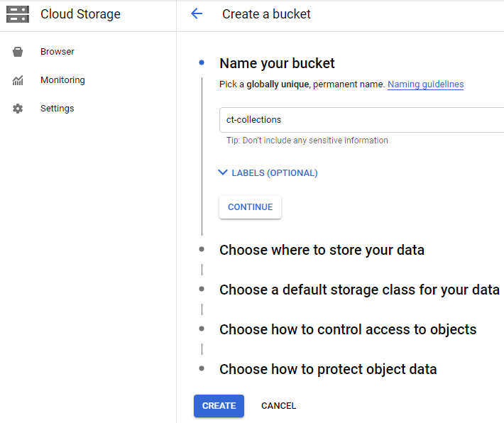Viewport: 504px width, 423px height.
Task: Cancel bucket creation
Action: [x=279, y=406]
